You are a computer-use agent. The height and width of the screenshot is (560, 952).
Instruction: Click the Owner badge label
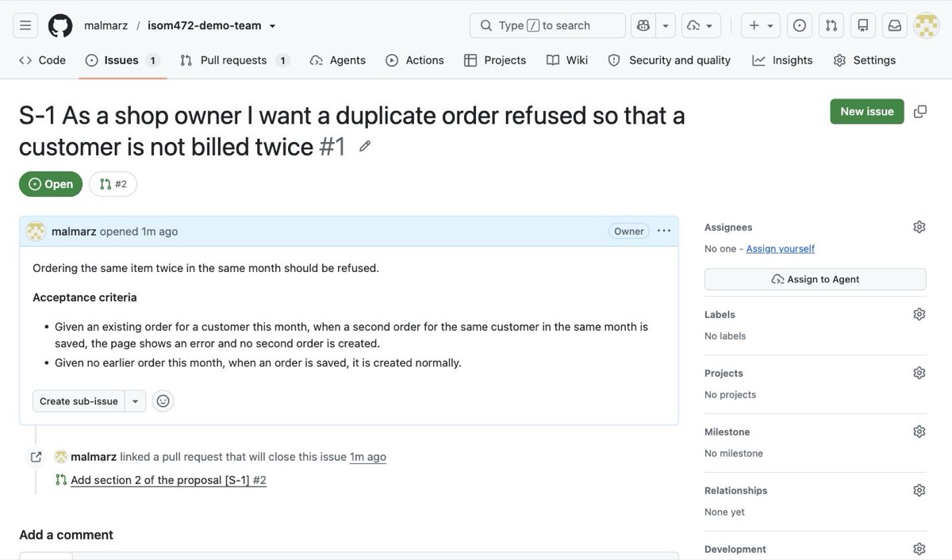pos(629,232)
